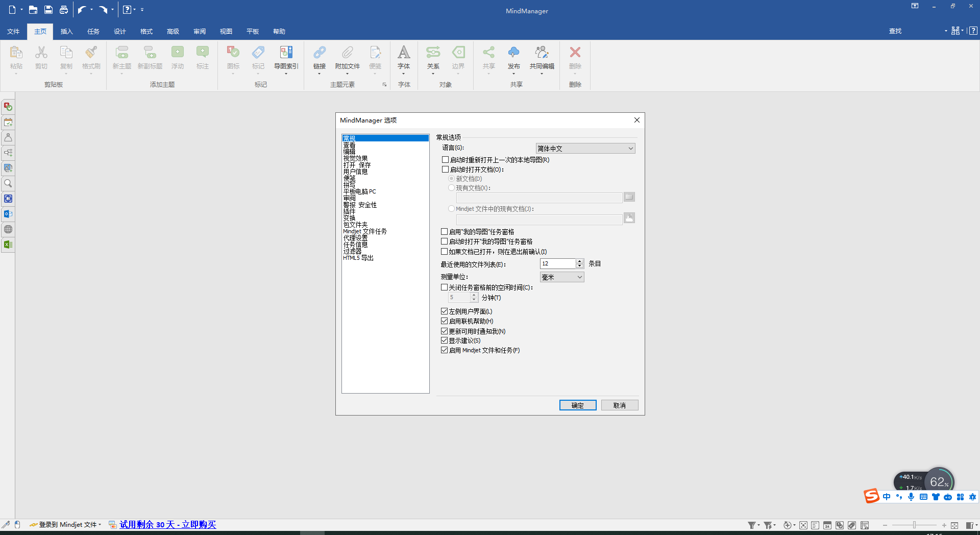Click the Notes (便笺) icon
The image size is (980, 535).
click(x=375, y=53)
